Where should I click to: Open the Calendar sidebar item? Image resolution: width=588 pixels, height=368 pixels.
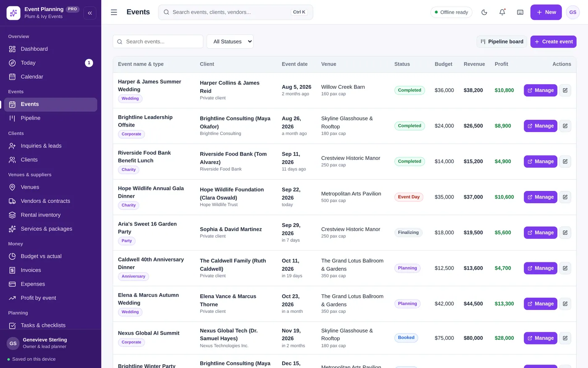[x=50, y=77]
